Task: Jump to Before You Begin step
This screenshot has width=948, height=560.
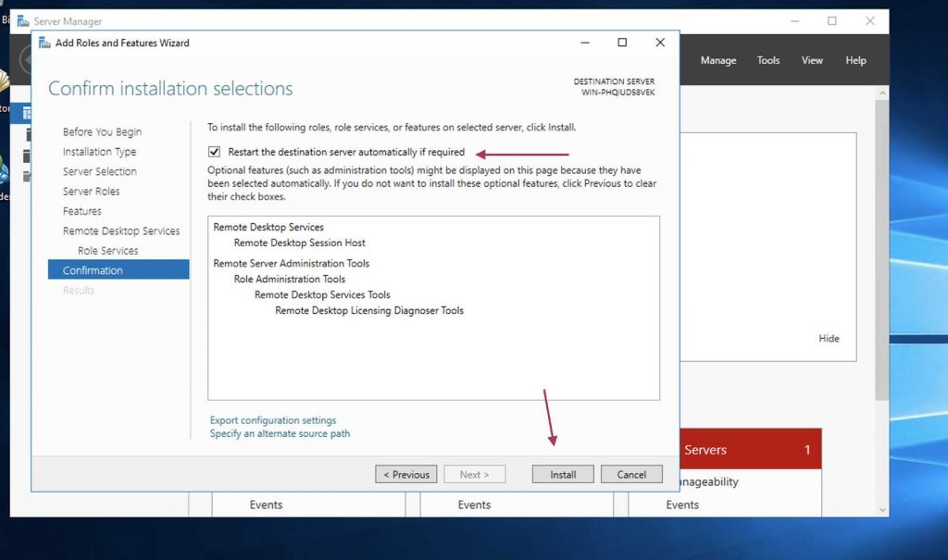Action: click(x=102, y=131)
